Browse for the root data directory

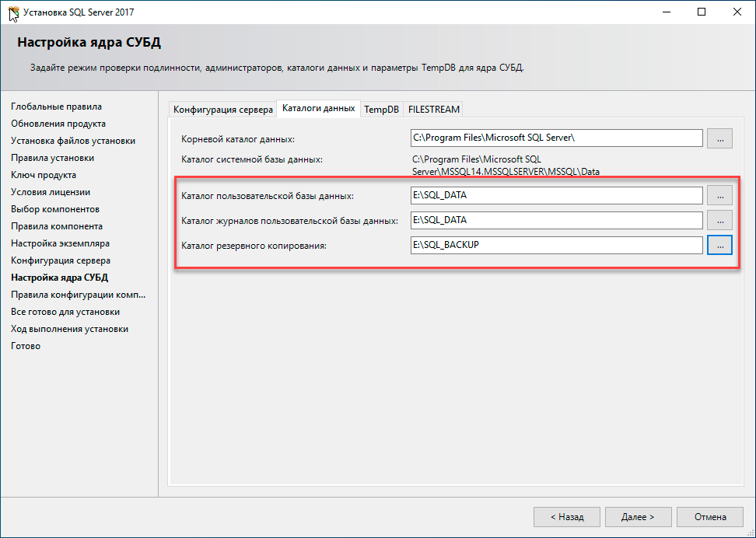[719, 138]
